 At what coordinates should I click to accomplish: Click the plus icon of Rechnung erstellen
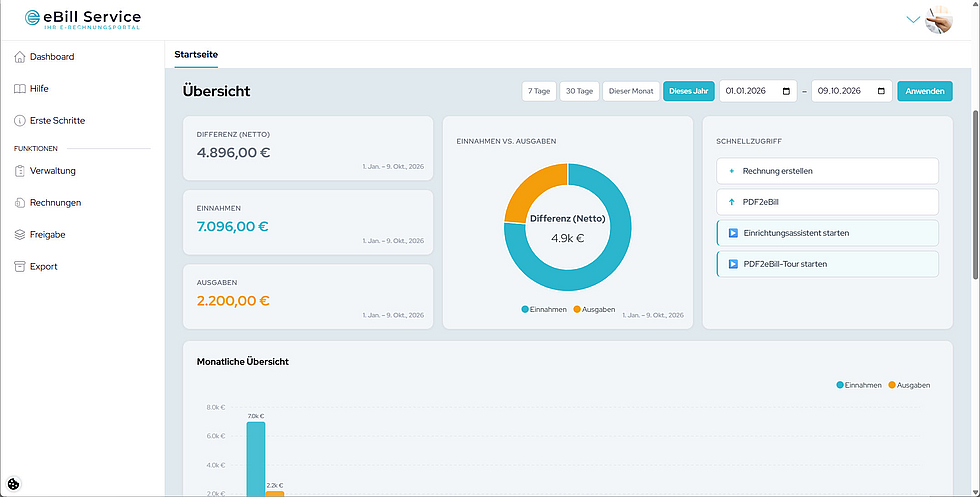[x=732, y=171]
